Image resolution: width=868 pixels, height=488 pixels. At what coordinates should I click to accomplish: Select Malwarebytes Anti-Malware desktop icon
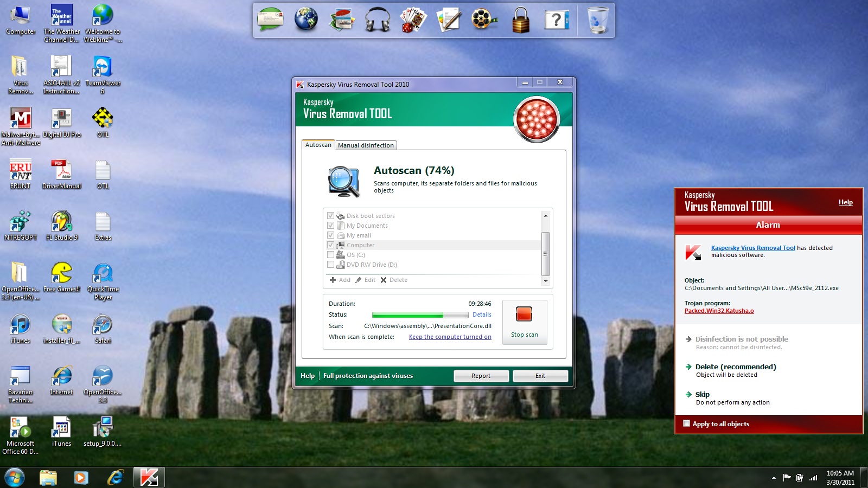click(x=21, y=127)
